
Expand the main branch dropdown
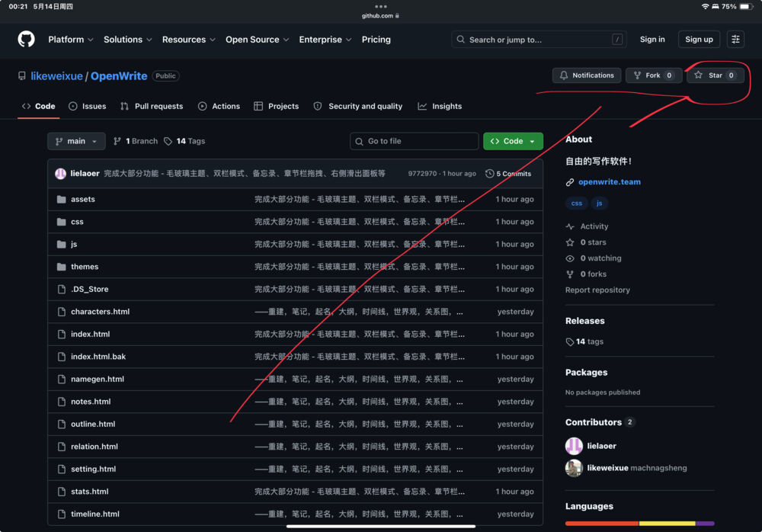pos(76,141)
